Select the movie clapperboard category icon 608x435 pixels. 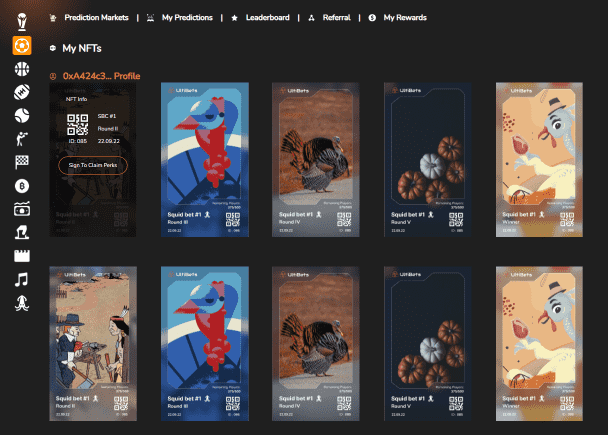[22, 256]
